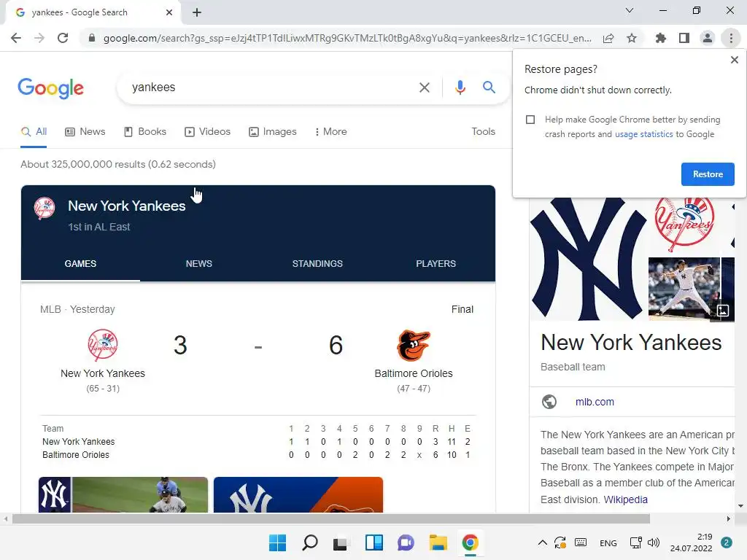Click the New York Yankees card title
747x560 pixels.
[x=127, y=206]
